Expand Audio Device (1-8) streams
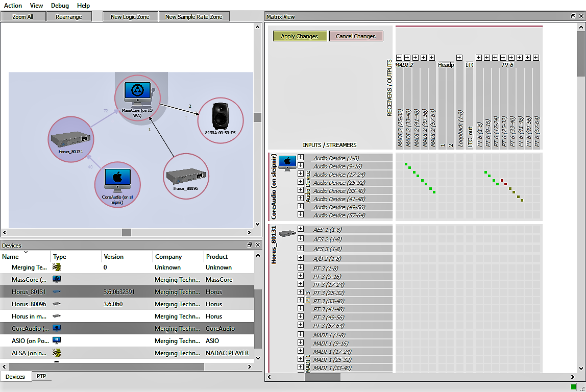586x392 pixels. click(301, 157)
